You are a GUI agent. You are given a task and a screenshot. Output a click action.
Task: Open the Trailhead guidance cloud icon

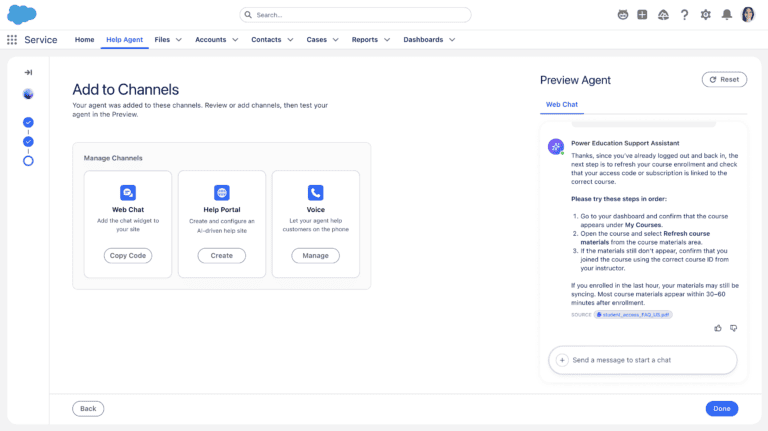(663, 15)
